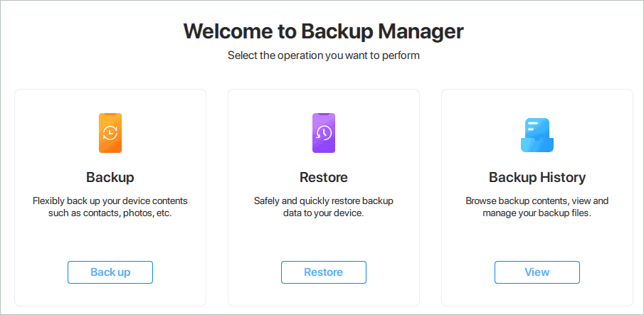644x315 pixels.
Task: Click the blue Backup History drawer icon
Action: point(537,135)
